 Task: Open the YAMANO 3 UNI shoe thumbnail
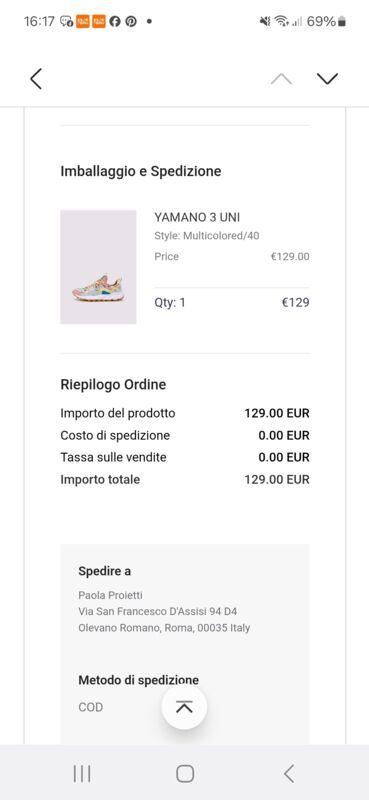point(98,267)
